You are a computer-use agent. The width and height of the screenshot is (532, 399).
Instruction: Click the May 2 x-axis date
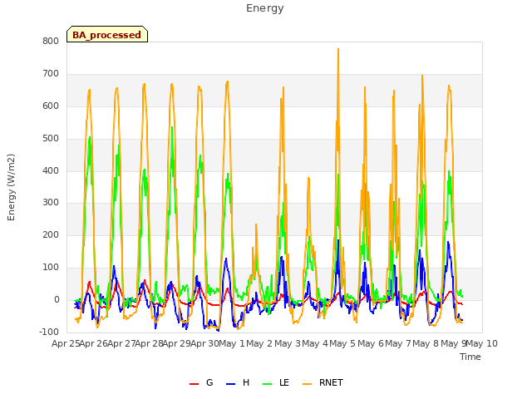259,343
